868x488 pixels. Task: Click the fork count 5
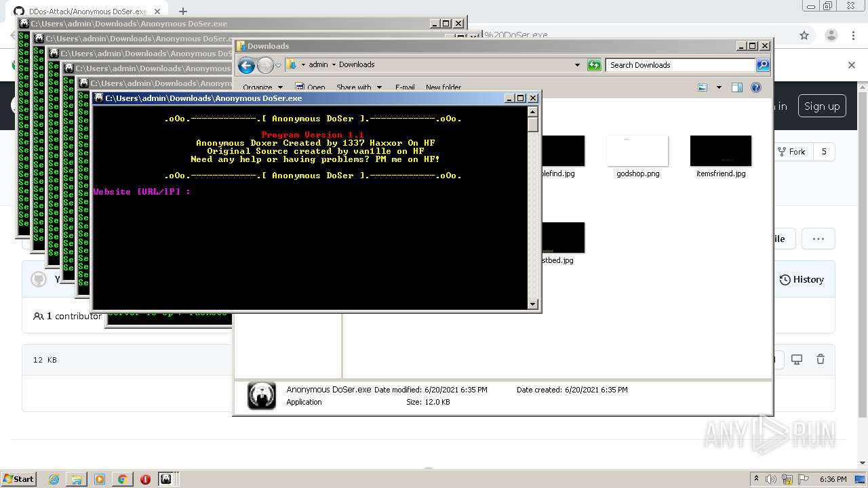pyautogui.click(x=824, y=152)
